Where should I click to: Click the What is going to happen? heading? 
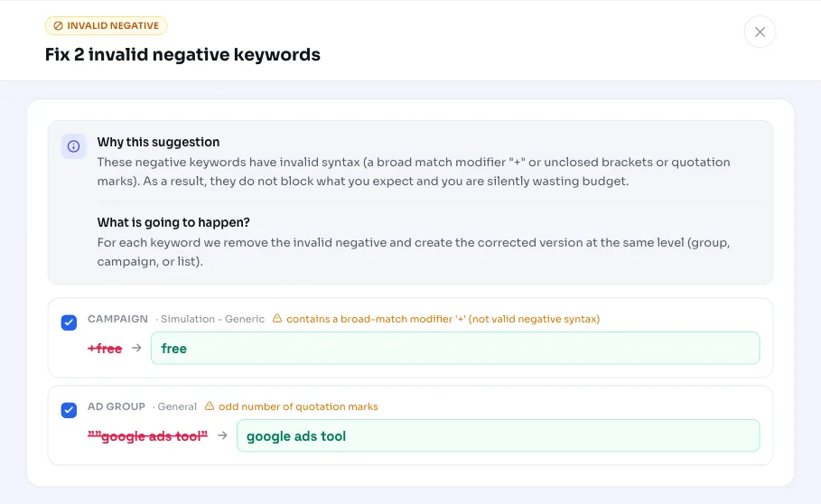(x=173, y=222)
